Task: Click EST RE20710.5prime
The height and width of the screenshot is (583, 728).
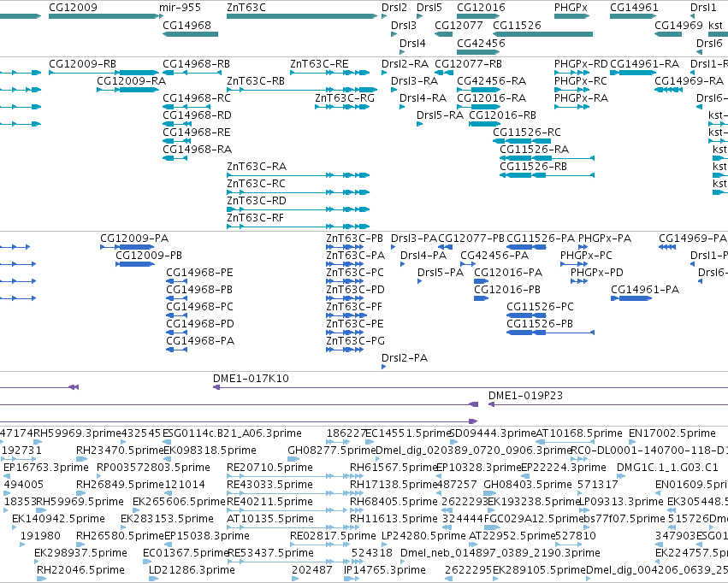Action: (269, 468)
